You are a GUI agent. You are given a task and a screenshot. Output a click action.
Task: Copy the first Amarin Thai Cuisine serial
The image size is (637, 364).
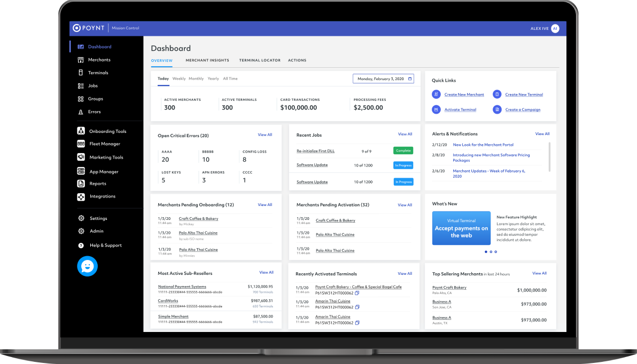(357, 307)
